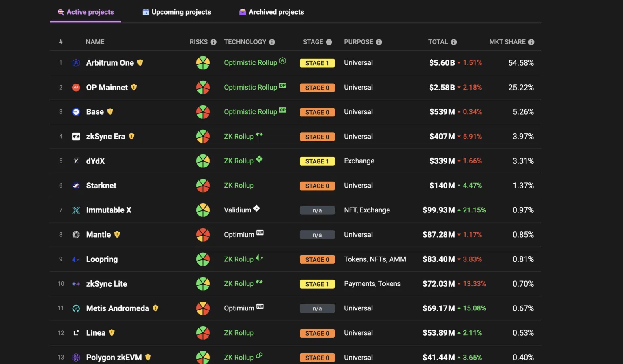Click the OP Mainnet red logo
Screen dimensions: 623x364
coord(76,88)
